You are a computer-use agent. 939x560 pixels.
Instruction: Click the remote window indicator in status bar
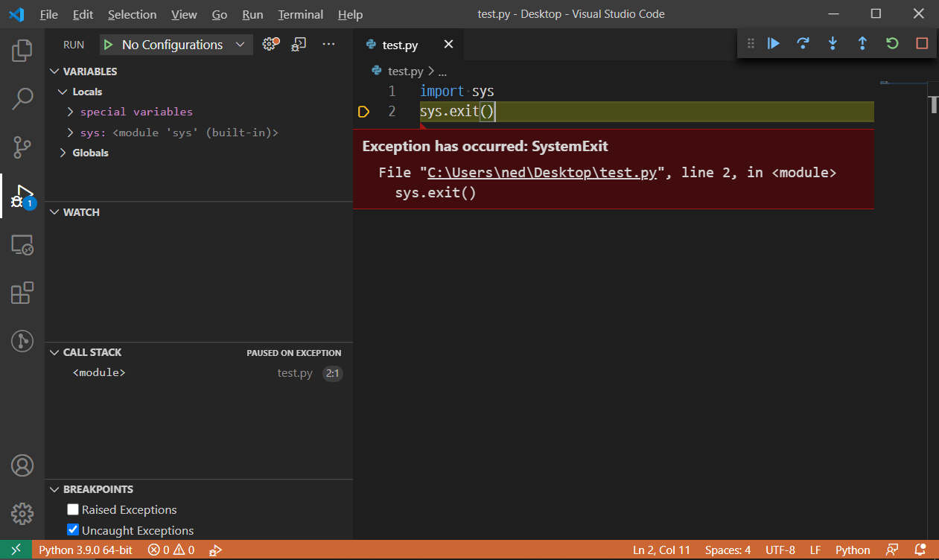click(16, 550)
